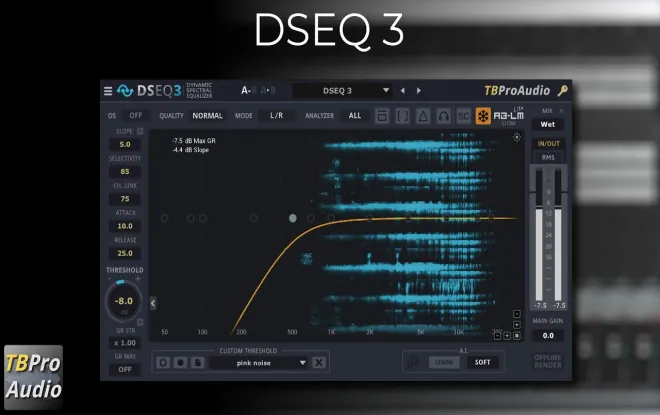Viewport: 660px width, 415px height.
Task: Click the THRESHOLD knob showing -8.0
Action: (x=123, y=301)
